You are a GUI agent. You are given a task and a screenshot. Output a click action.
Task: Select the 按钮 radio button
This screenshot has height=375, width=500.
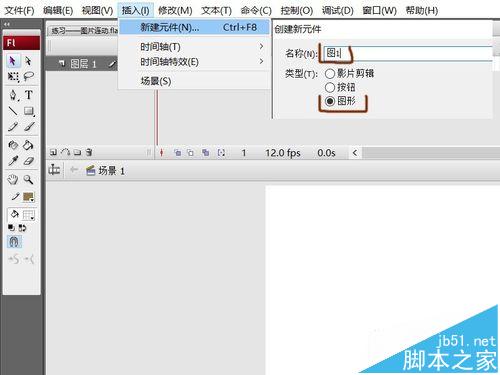click(330, 87)
